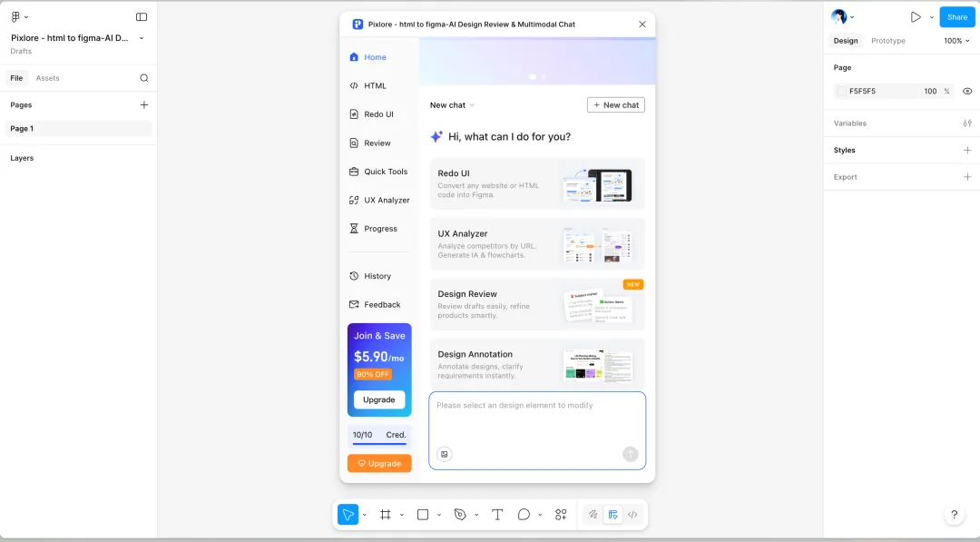Select Page 1 in pages list

pos(79,129)
